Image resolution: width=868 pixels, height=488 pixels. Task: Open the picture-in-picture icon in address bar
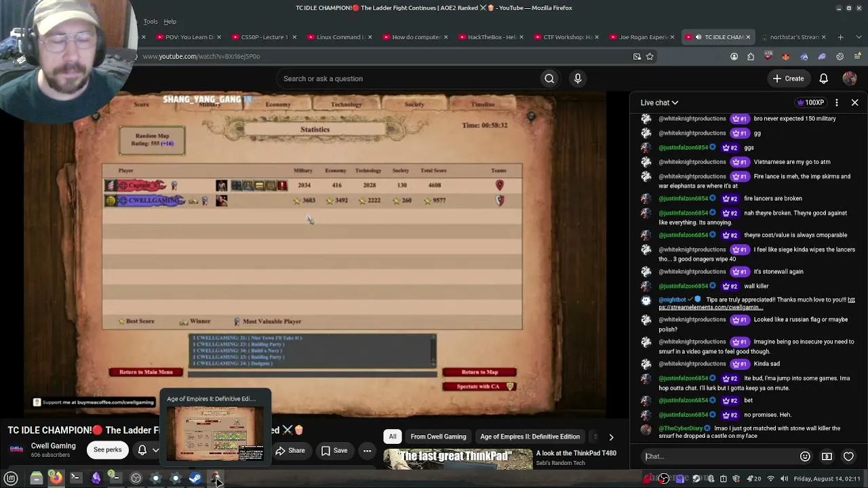click(637, 56)
